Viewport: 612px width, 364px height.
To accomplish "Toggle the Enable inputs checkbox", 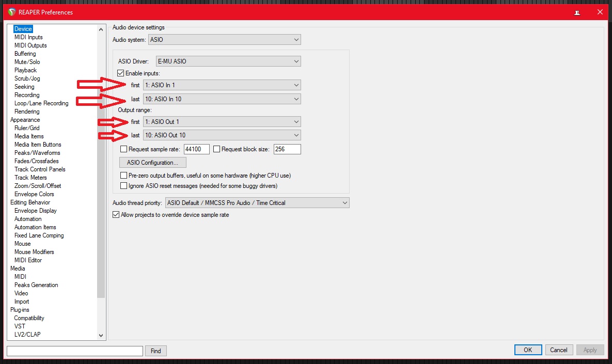I will click(x=121, y=73).
